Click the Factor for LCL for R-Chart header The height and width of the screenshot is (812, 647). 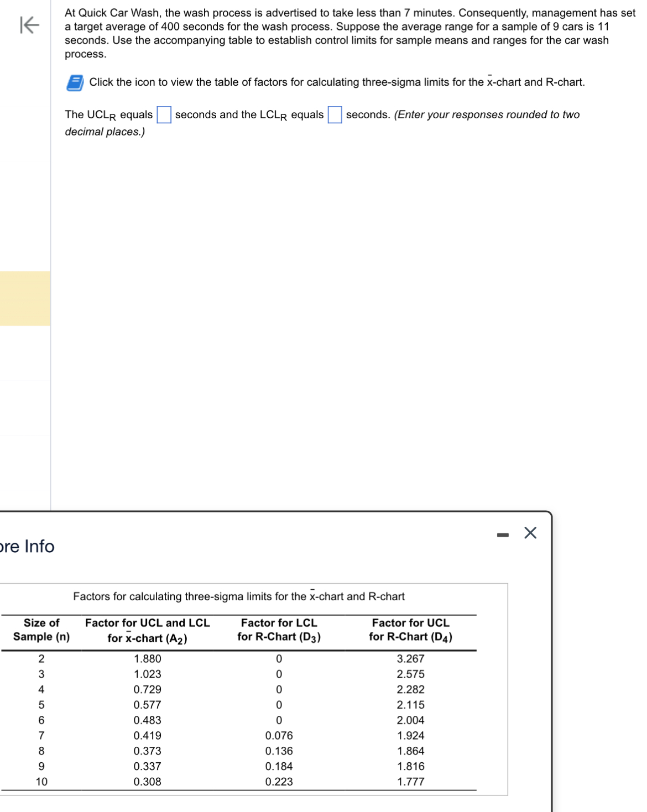coord(280,629)
